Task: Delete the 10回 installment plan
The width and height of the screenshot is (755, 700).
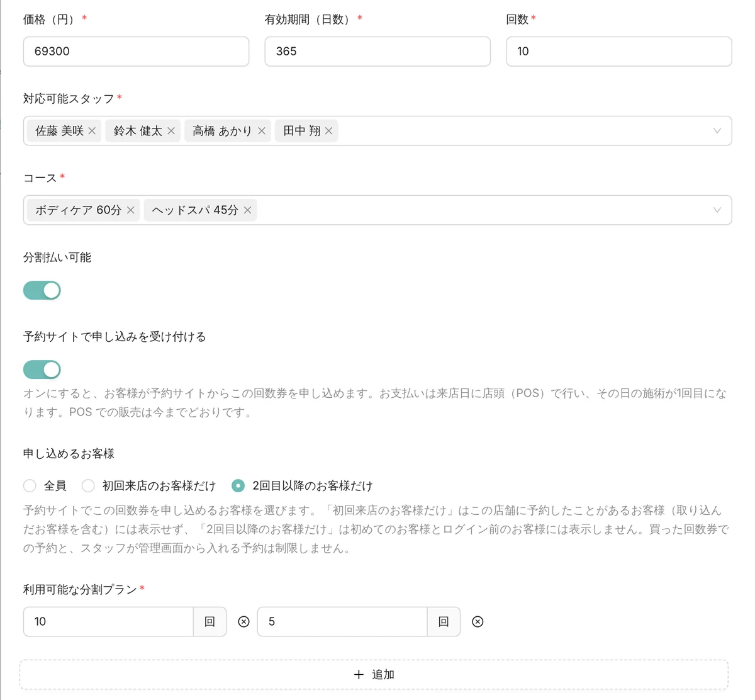Action: point(243,622)
